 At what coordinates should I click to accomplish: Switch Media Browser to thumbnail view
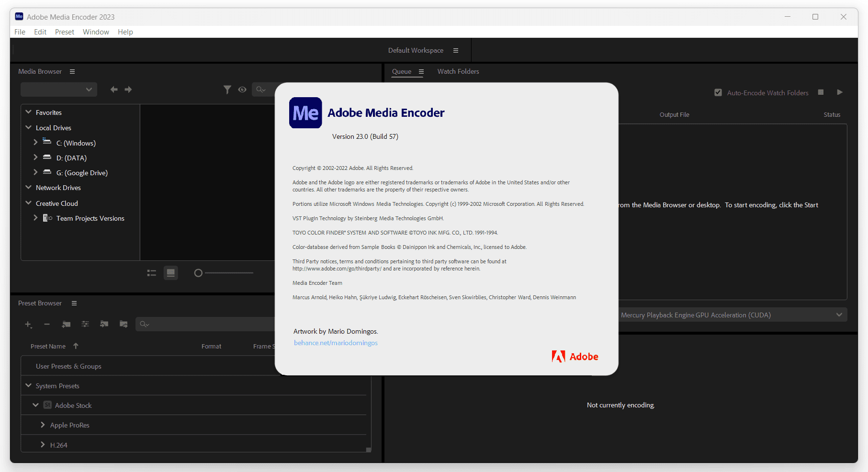171,273
